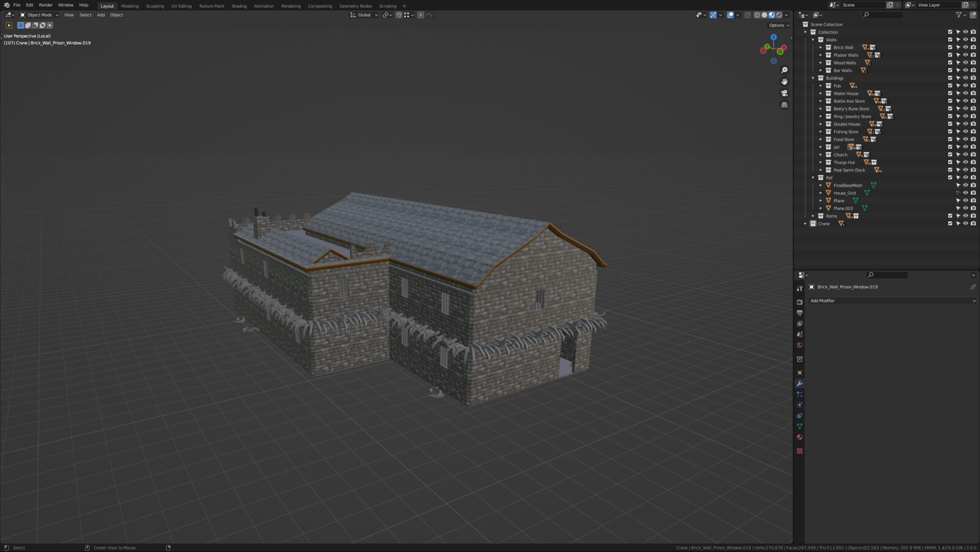The width and height of the screenshot is (980, 552).
Task: Open the Options dropdown in viewport
Action: [x=779, y=25]
